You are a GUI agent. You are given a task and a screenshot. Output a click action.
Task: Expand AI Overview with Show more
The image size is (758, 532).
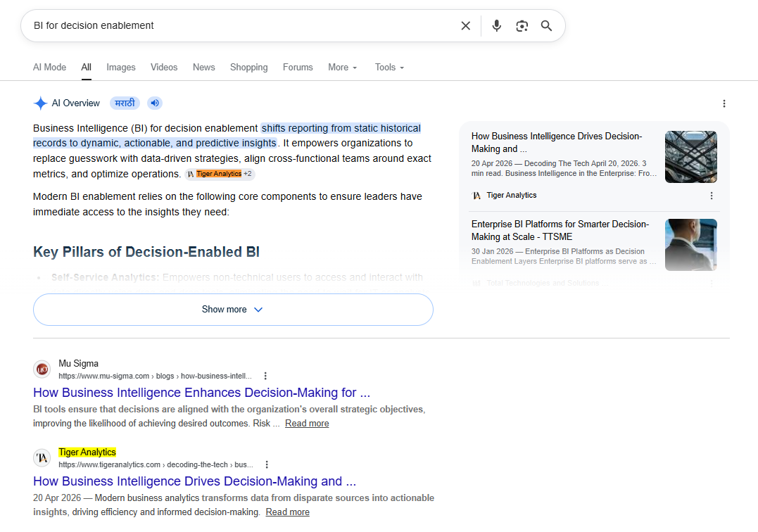click(x=233, y=309)
